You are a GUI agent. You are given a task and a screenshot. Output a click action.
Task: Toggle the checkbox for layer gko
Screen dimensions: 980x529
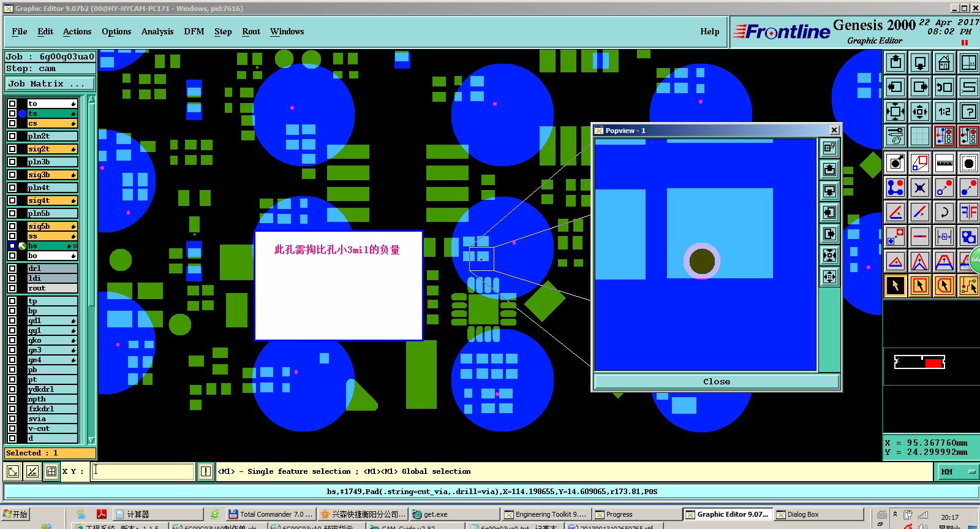[x=12, y=340]
